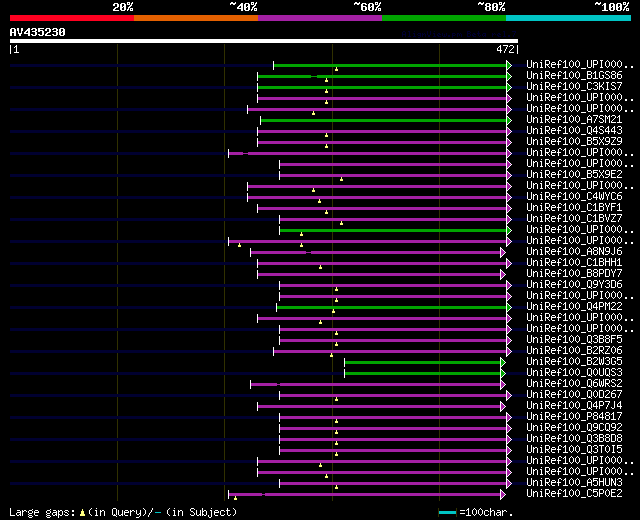Click the yellow gap marker under B1GS86 bar
This screenshot has width=640, height=520.
327,80
